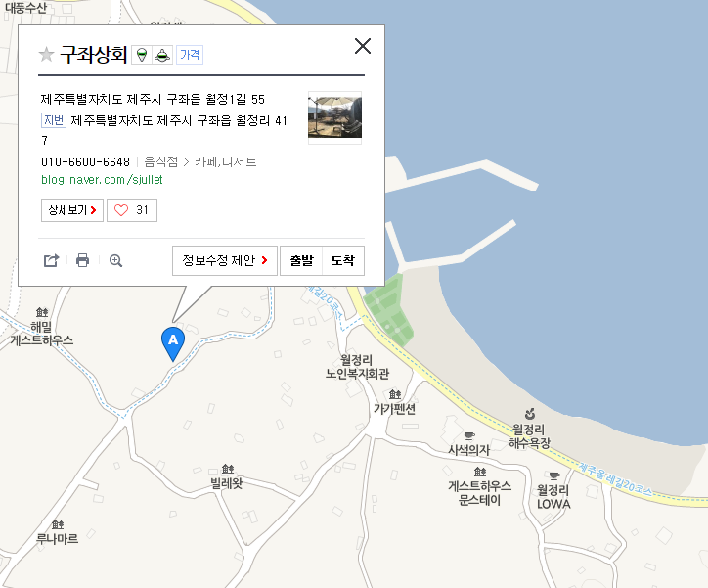This screenshot has width=708, height=588.
Task: Click the green pin icon beside title
Action: [142, 55]
